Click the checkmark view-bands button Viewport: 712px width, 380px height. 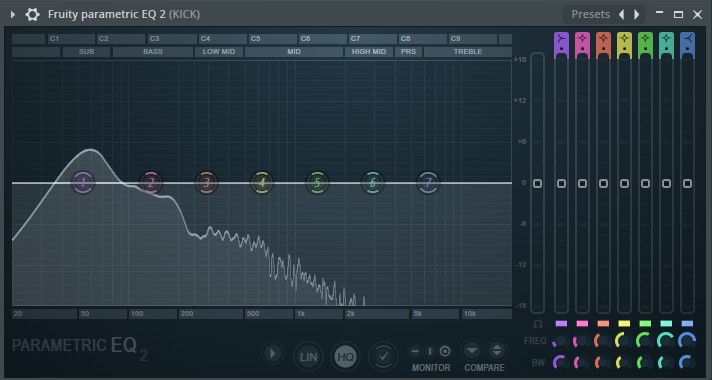pos(384,356)
